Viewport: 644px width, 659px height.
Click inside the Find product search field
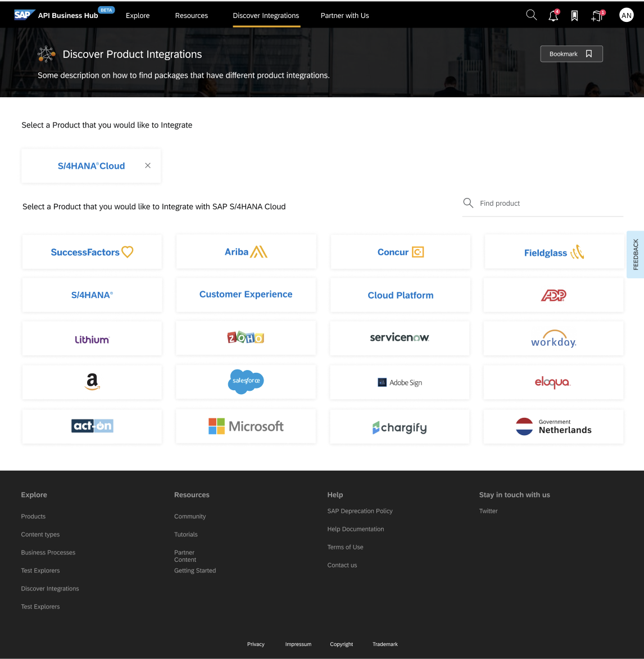[517, 203]
